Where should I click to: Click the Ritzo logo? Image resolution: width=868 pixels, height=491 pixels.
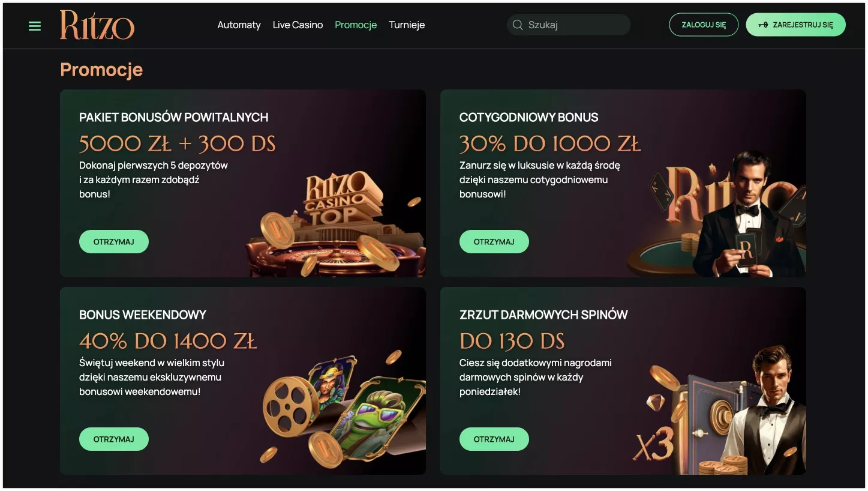coord(97,25)
